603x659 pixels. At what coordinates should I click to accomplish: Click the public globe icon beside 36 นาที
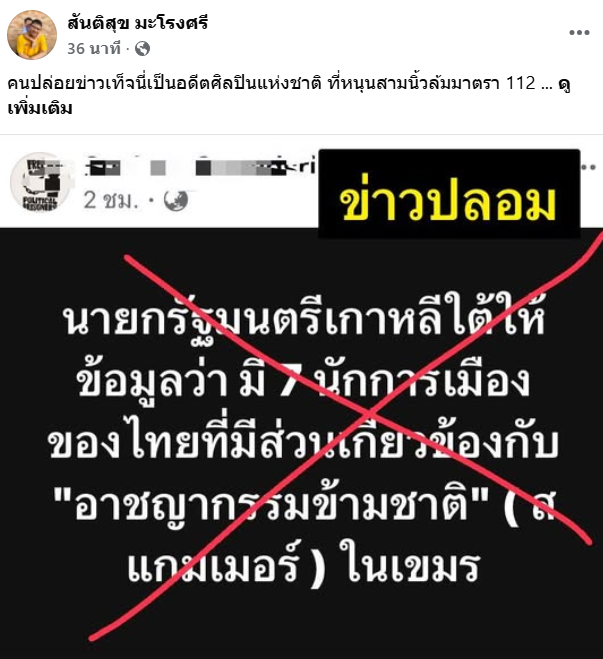(x=142, y=49)
